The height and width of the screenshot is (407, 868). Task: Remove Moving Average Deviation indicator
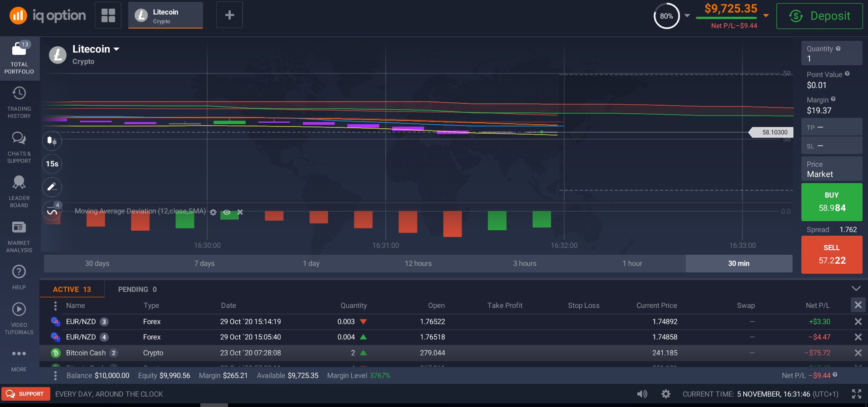(240, 212)
